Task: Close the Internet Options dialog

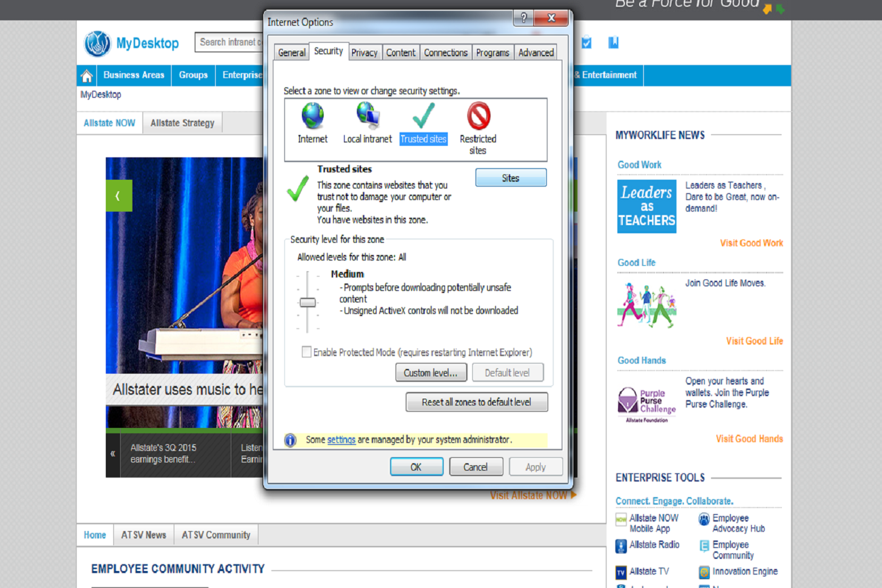Action: [551, 18]
